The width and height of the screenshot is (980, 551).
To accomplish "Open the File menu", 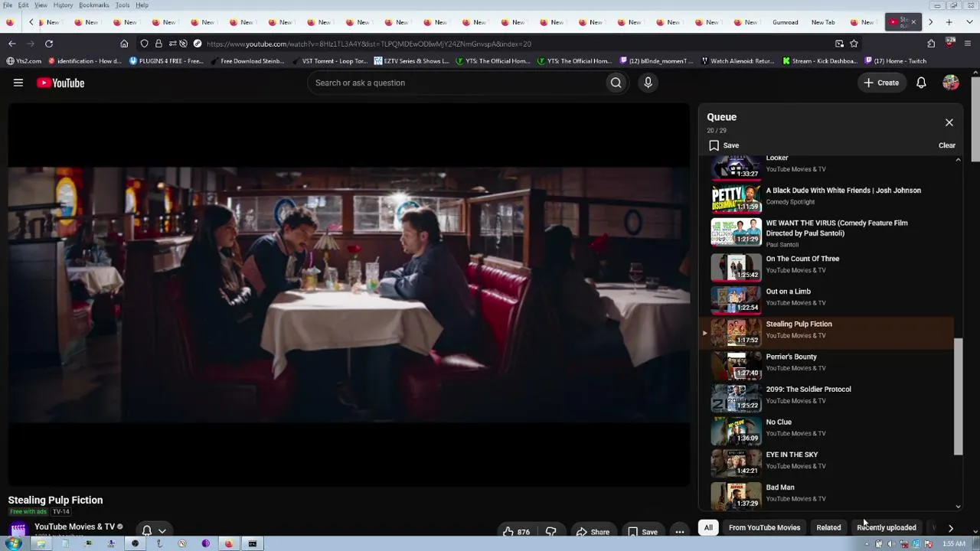I will [x=8, y=5].
